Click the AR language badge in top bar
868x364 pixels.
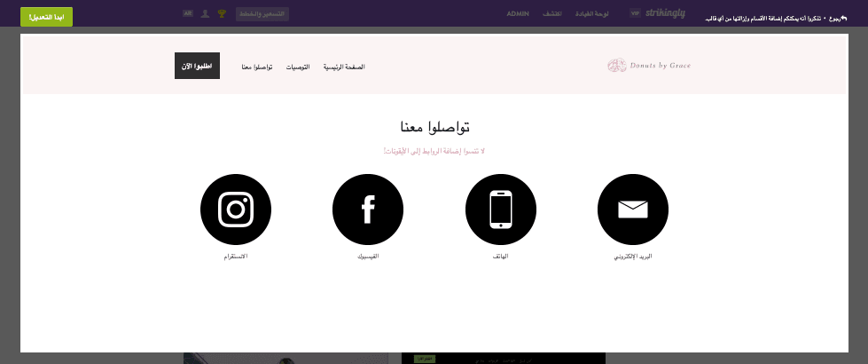188,13
